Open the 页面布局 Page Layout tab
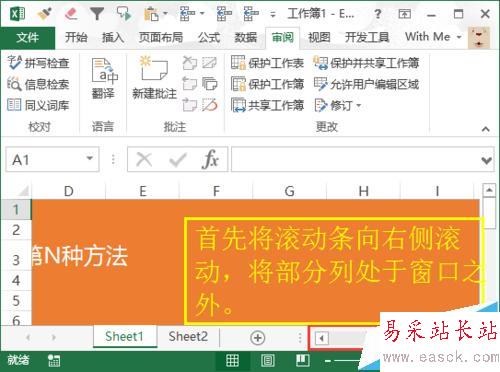Viewport: 500px width, 372px height. (x=161, y=37)
